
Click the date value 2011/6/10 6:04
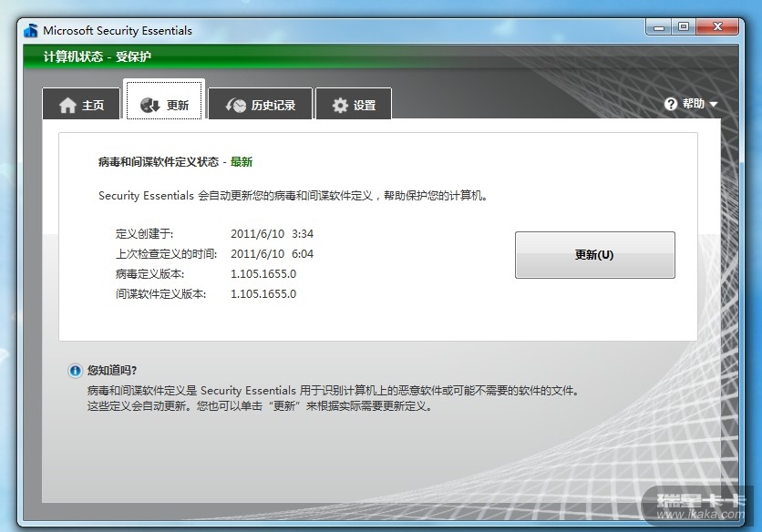click(272, 253)
